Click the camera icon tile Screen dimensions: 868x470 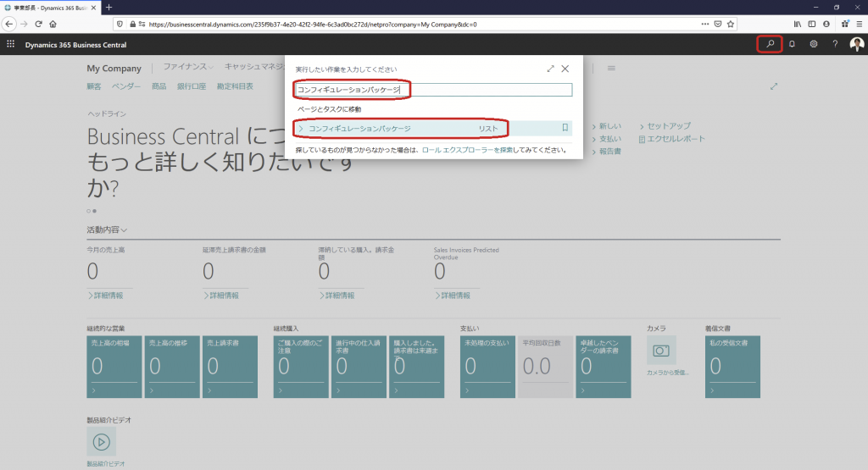coord(661,350)
